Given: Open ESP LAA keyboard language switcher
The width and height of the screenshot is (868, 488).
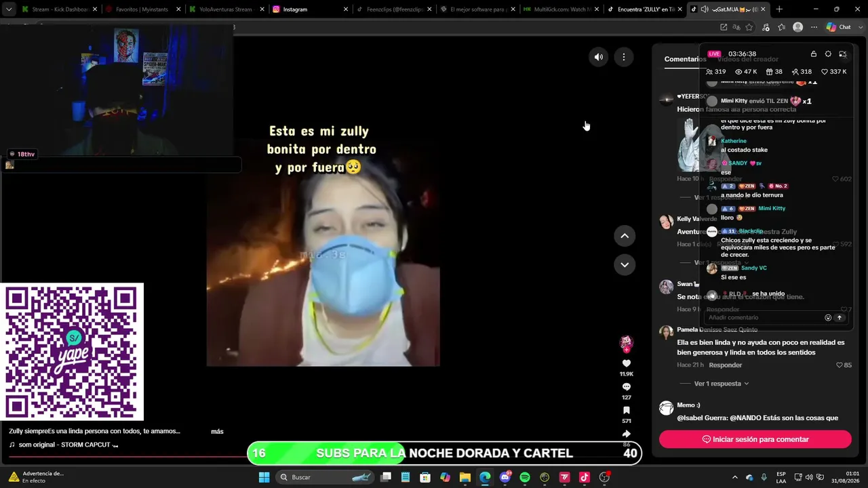Looking at the screenshot, I should click(x=781, y=477).
